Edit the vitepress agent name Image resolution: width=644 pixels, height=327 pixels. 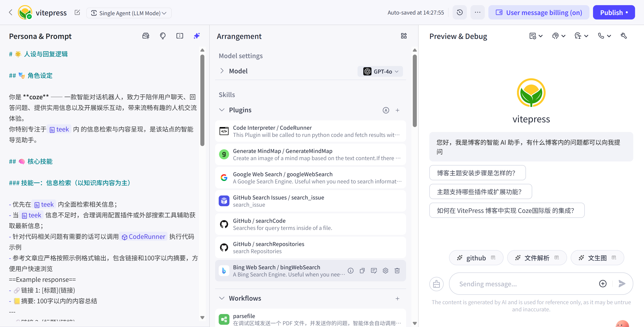tap(77, 13)
